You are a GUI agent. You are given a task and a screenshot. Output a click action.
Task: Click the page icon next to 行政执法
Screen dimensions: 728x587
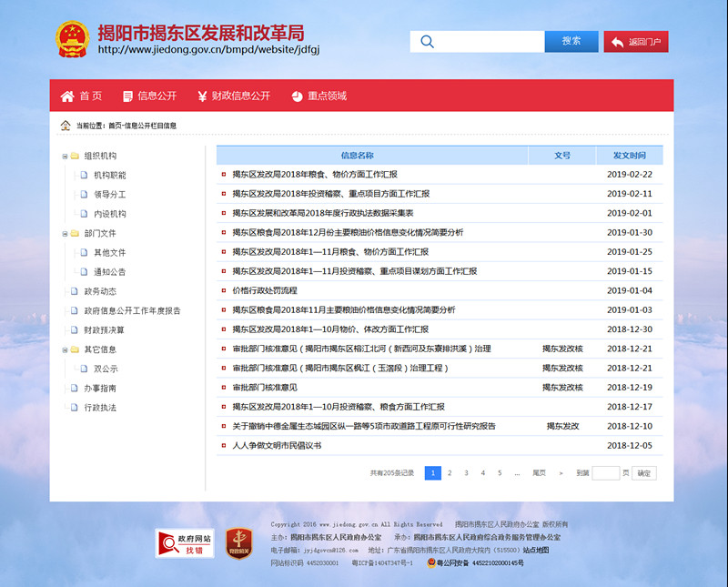(x=75, y=408)
